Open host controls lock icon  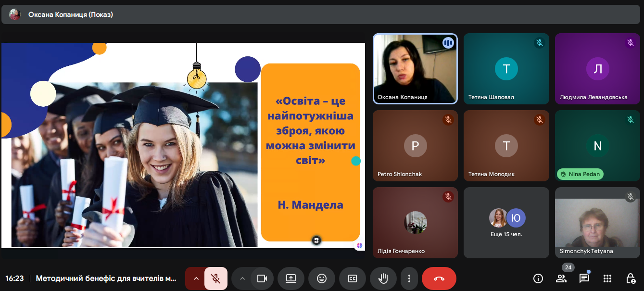coord(630,278)
